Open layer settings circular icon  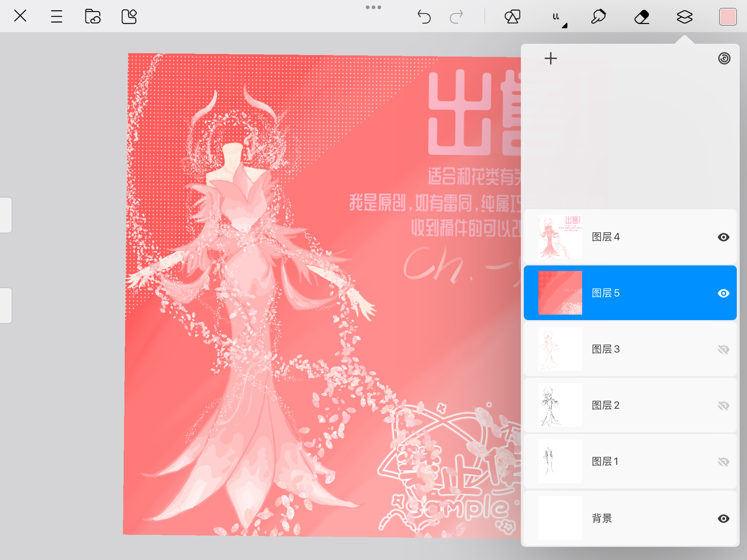(724, 58)
